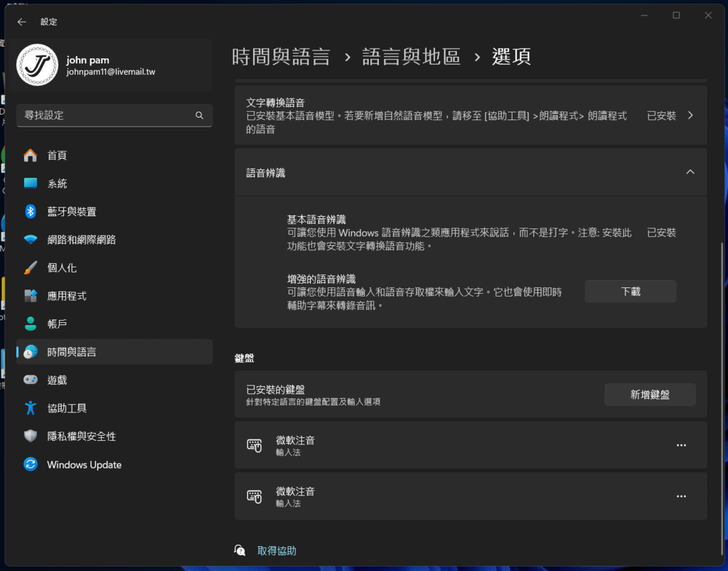Click 已安裝 status in 文字轉換語音 row
Screen dimensions: 728x571
[662, 116]
